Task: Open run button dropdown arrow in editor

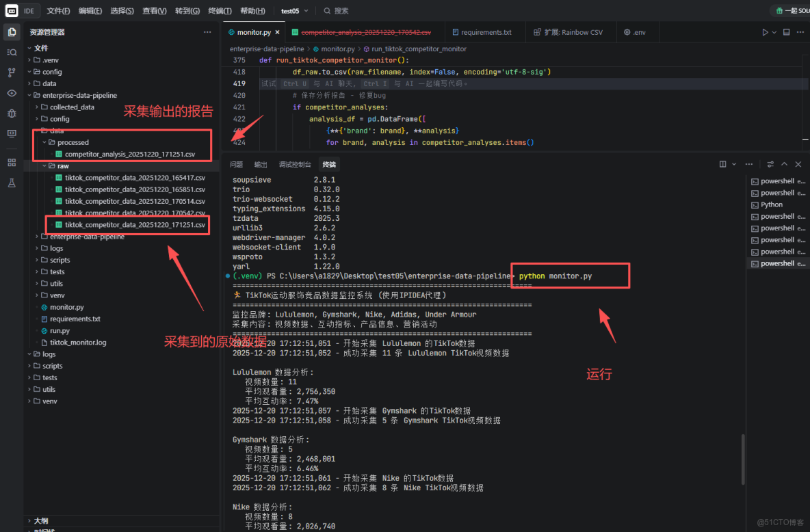Action: pos(774,32)
